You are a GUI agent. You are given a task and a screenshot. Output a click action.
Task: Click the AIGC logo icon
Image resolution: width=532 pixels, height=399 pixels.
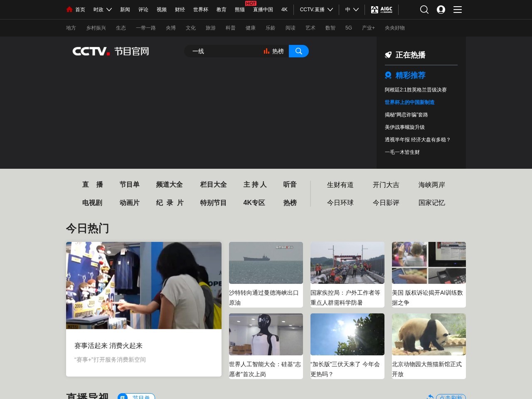382,10
